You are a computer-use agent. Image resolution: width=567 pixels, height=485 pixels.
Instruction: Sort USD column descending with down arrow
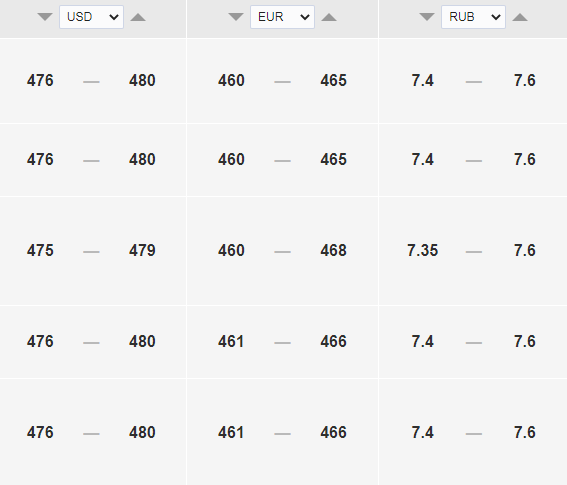(x=45, y=17)
